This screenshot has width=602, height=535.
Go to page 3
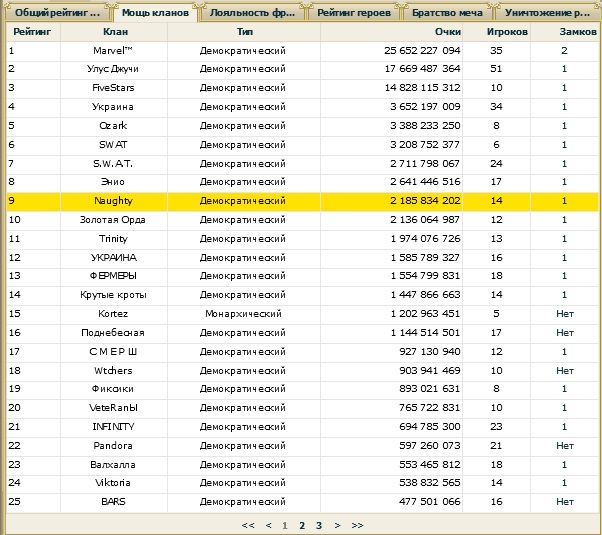pyautogui.click(x=319, y=525)
